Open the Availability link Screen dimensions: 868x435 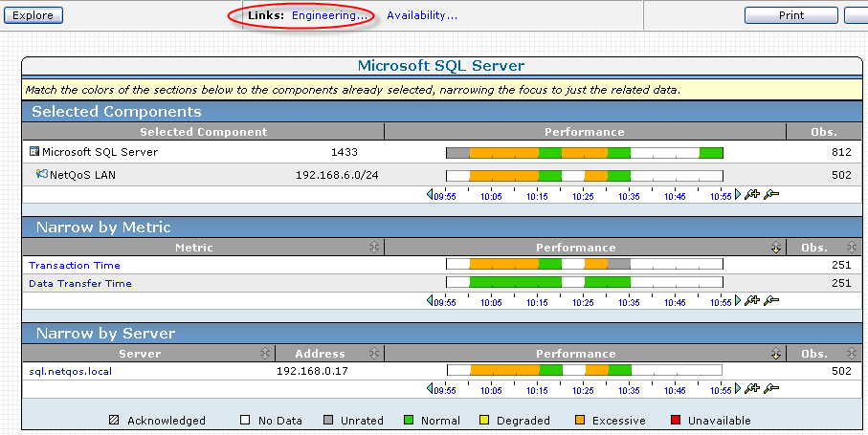[422, 15]
